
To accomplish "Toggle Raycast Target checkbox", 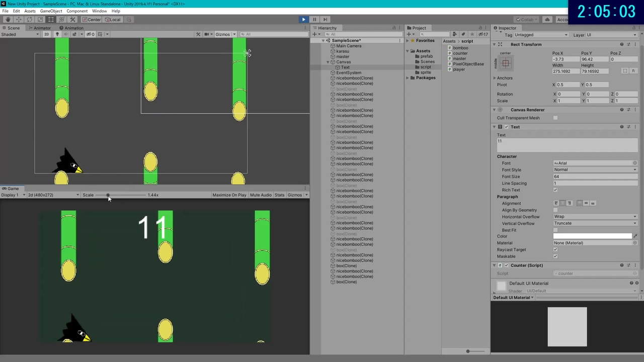I will coord(555,249).
